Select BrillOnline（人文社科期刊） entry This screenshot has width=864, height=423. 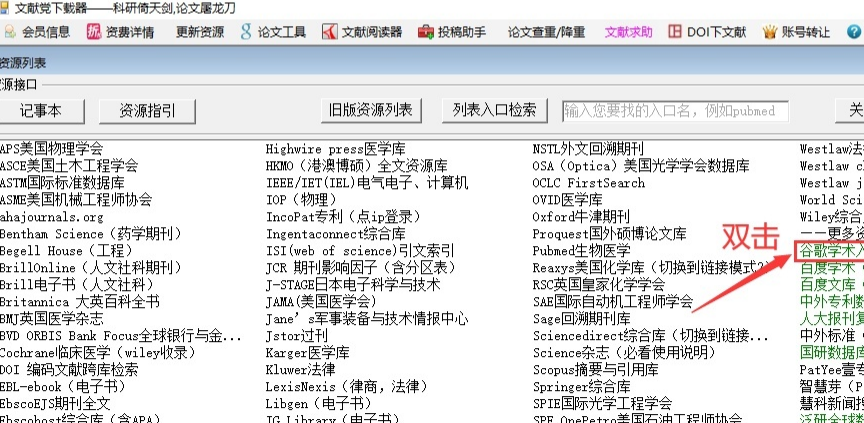click(90, 268)
